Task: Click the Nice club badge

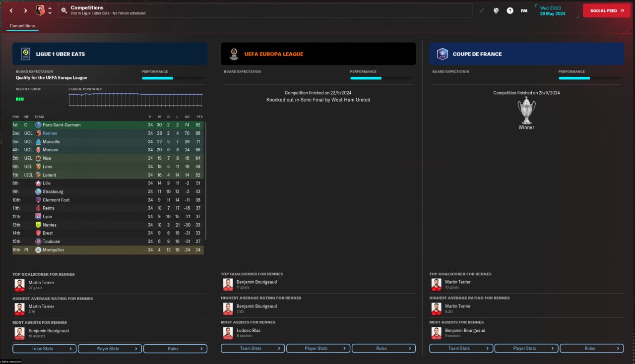Action: [x=38, y=158]
